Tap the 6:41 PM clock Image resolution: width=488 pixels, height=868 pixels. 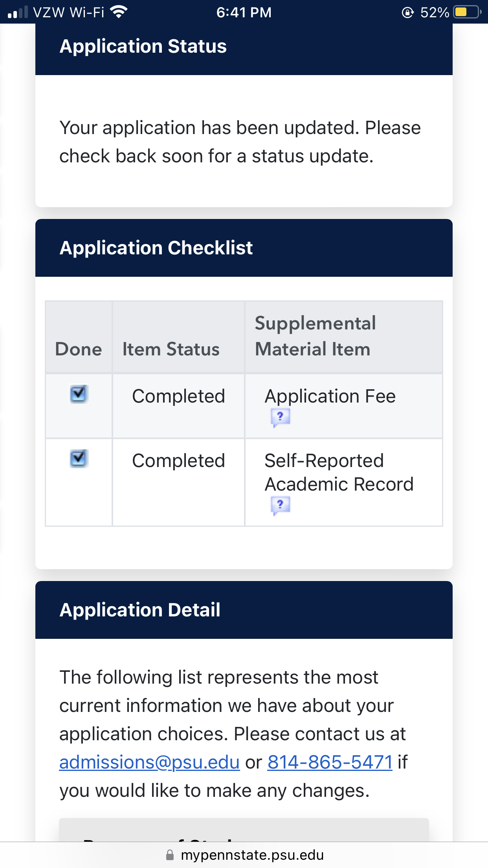pos(244,12)
